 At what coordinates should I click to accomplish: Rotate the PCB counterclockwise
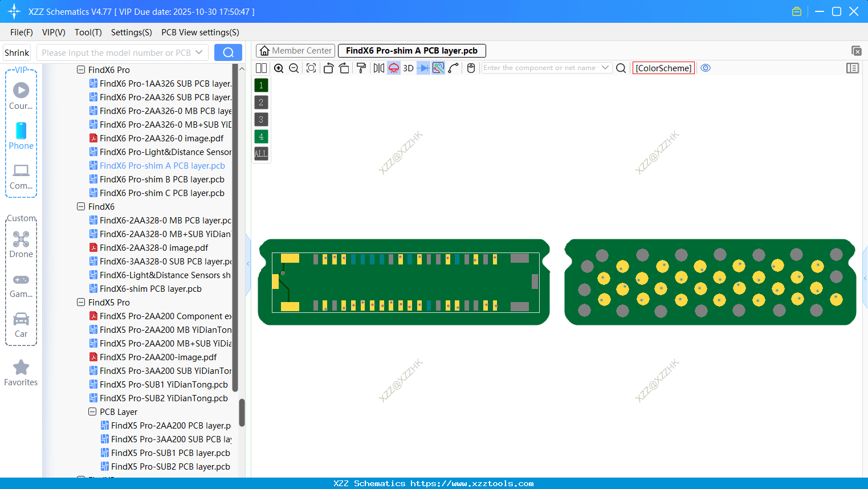(x=328, y=68)
